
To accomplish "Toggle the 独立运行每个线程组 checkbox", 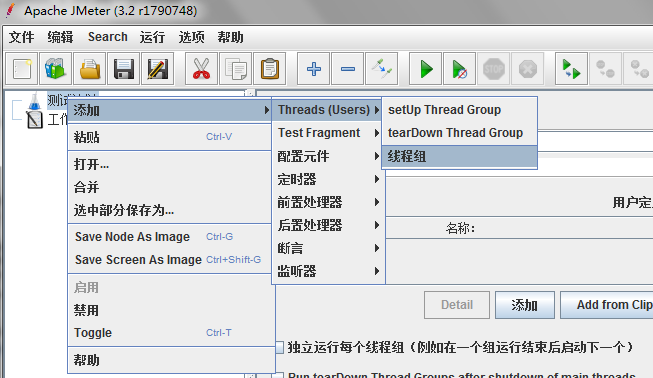I will click(280, 347).
